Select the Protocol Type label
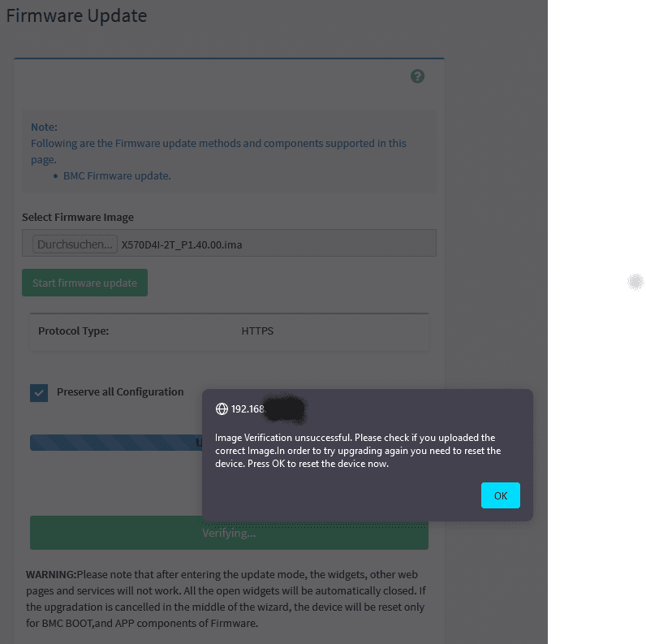Image resolution: width=646 pixels, height=644 pixels. coord(74,331)
